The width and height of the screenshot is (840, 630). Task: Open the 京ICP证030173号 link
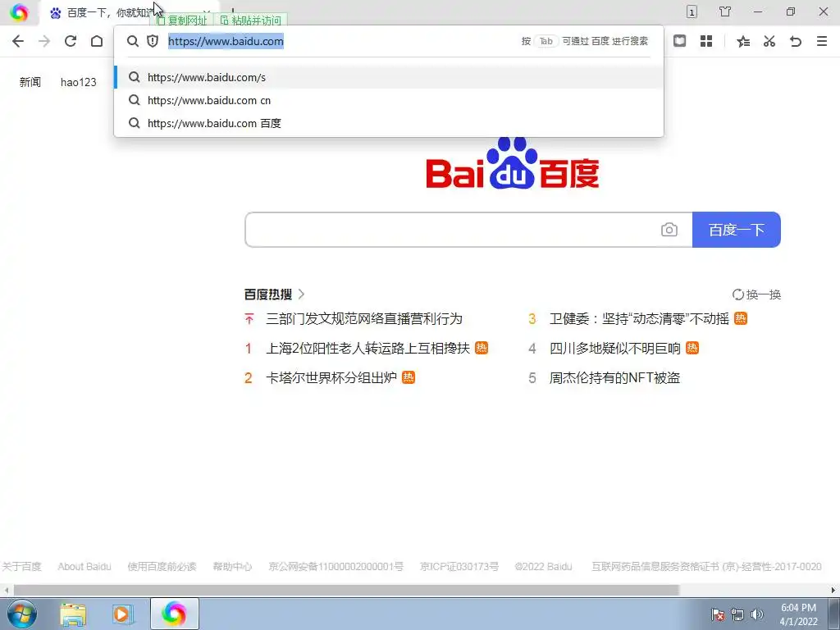tap(459, 566)
